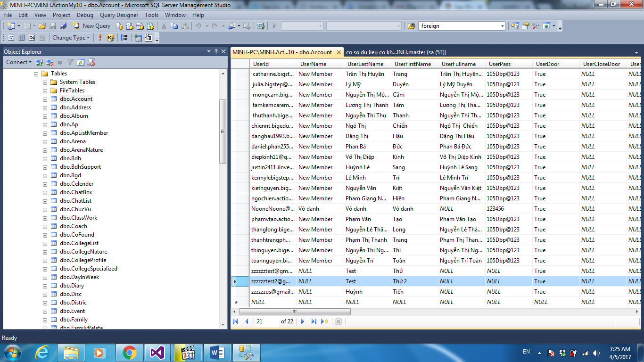Click the Open File folder icon
Image resolution: width=644 pixels, height=362 pixels.
tap(42, 26)
